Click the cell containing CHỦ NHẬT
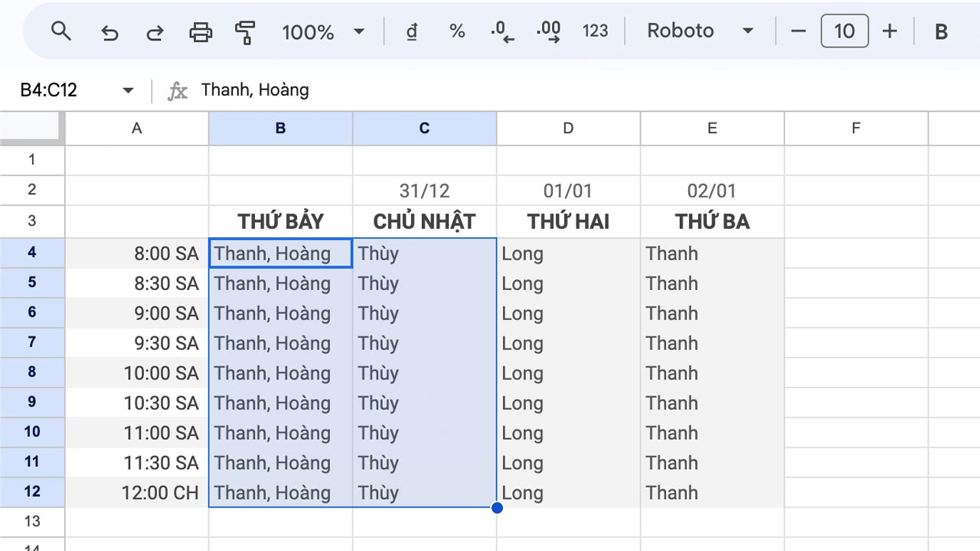 (424, 221)
